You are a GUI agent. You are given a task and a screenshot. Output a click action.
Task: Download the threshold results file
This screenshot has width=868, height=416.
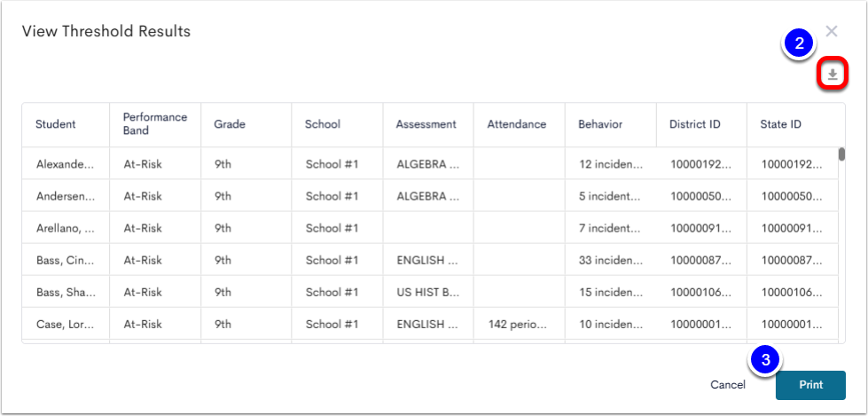click(x=833, y=75)
